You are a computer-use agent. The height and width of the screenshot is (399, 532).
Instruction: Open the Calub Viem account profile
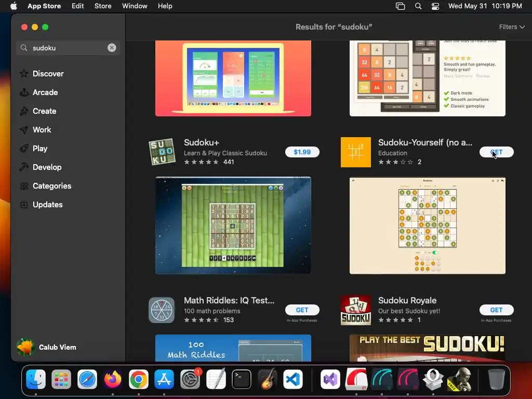[46, 347]
